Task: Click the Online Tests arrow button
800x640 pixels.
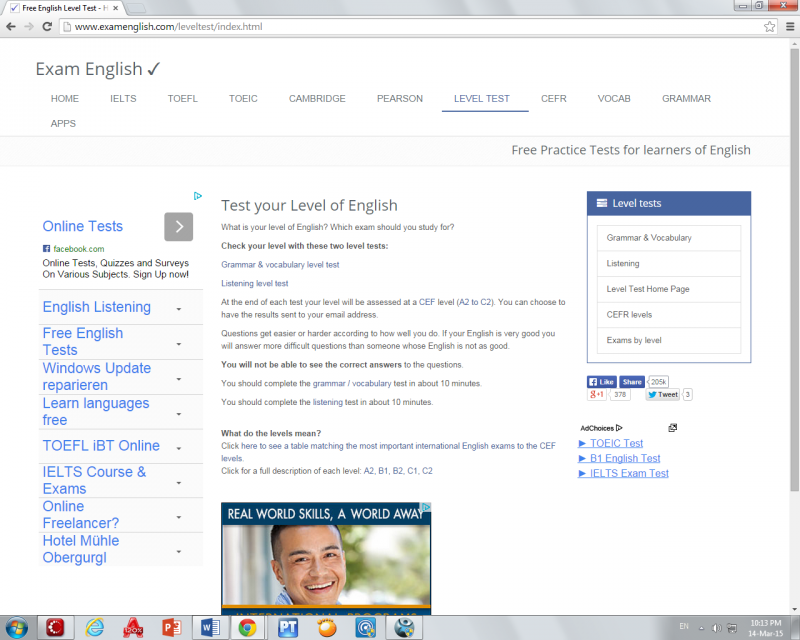Action: click(x=178, y=227)
